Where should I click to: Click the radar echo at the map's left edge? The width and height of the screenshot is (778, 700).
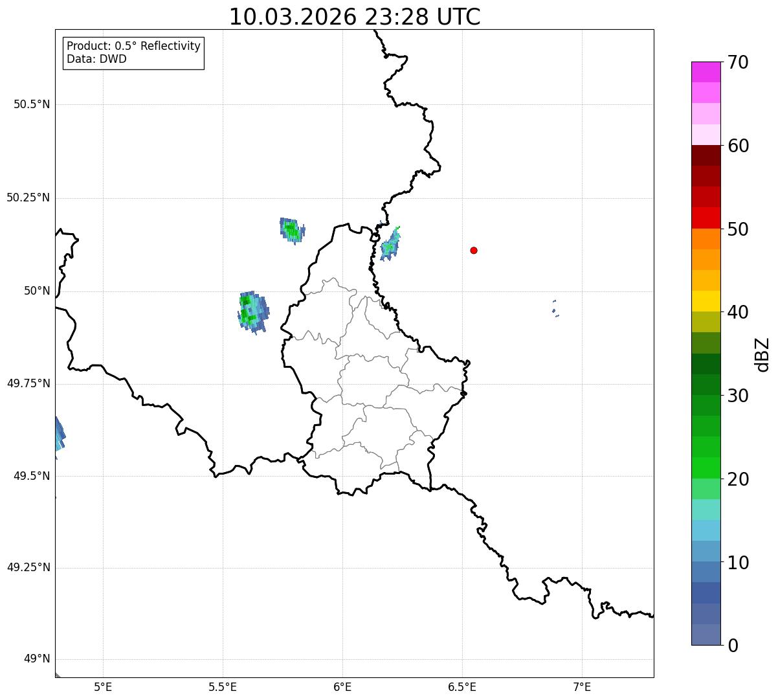click(58, 434)
